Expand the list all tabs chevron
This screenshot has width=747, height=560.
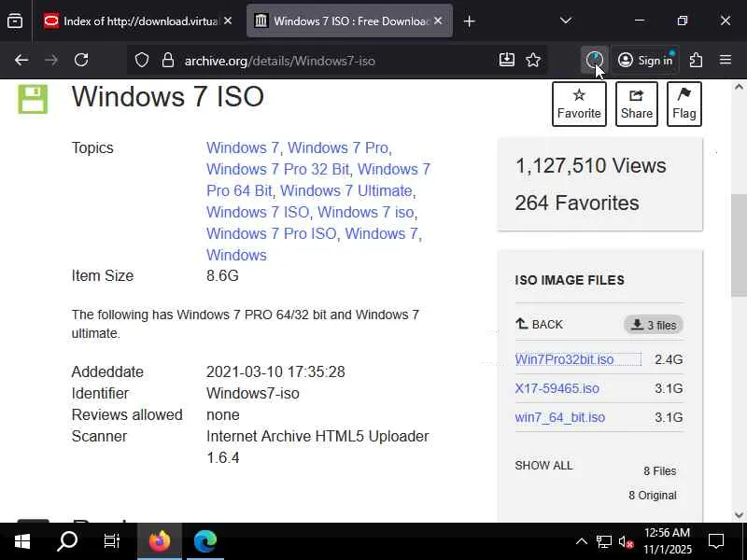click(x=566, y=21)
